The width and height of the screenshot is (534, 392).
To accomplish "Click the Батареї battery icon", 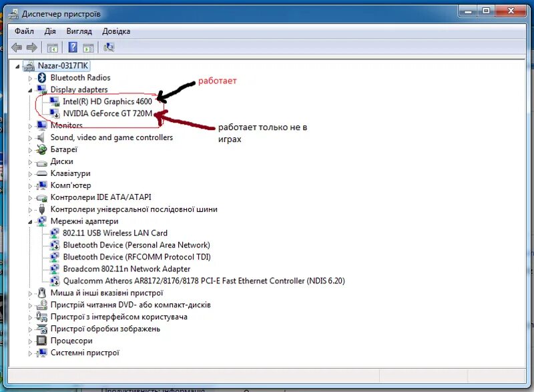I will point(41,149).
